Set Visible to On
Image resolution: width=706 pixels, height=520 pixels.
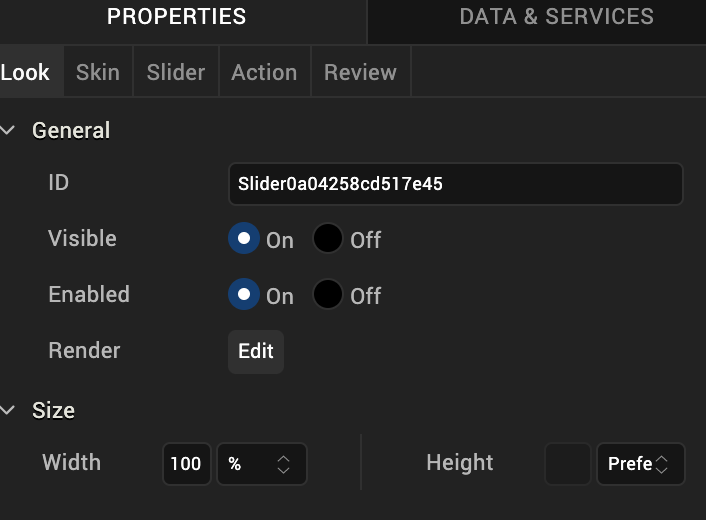tap(244, 239)
